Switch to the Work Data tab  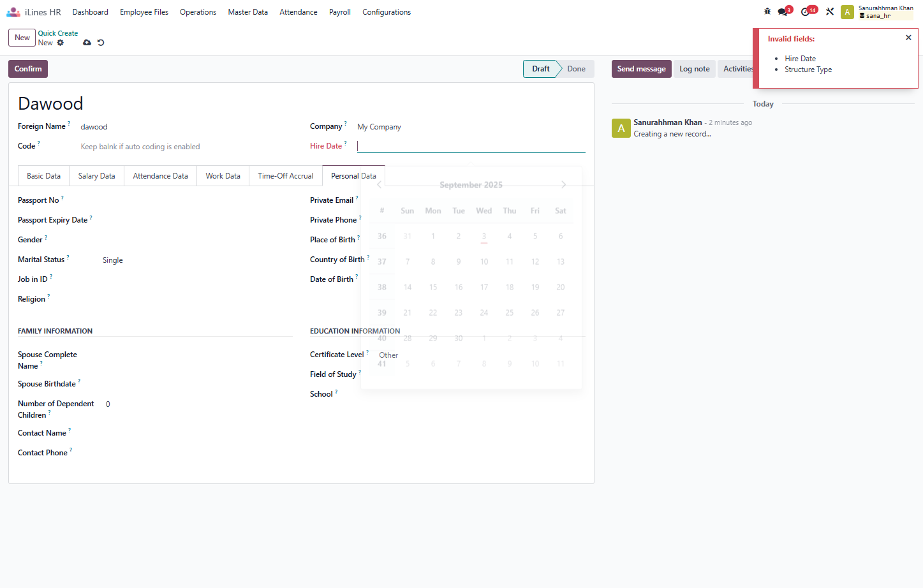tap(223, 176)
